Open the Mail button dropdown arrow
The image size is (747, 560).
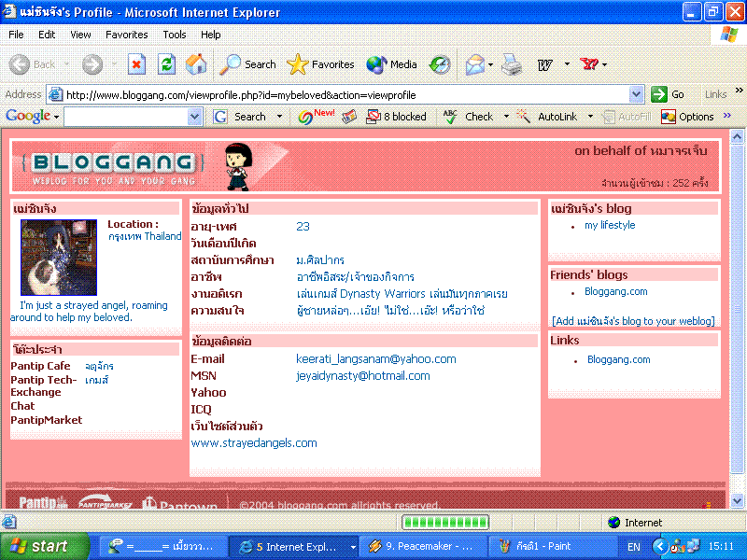490,64
